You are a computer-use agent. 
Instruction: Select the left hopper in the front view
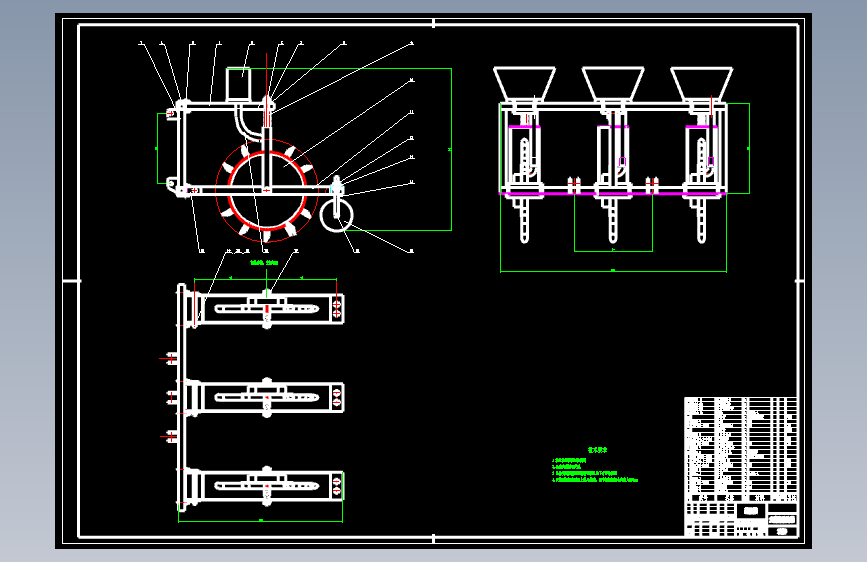[x=524, y=84]
